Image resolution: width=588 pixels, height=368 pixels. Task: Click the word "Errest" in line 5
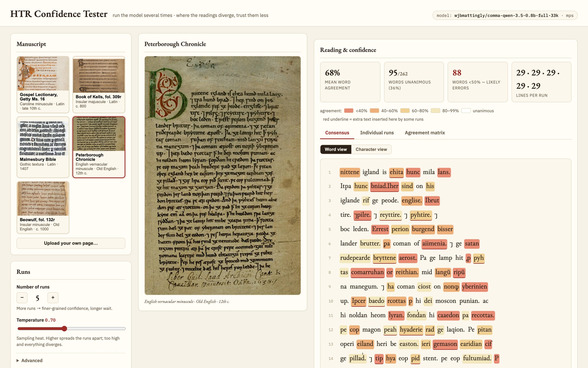[x=380, y=229]
